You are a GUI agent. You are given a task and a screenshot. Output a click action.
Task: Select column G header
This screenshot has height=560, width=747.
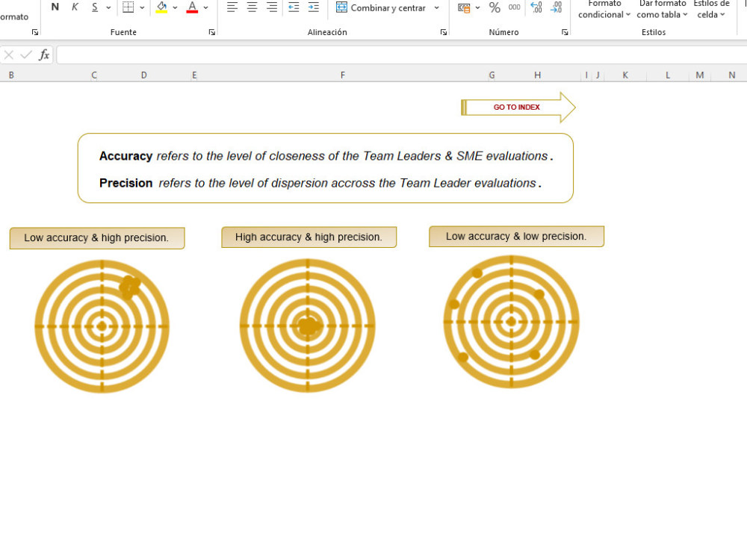[x=492, y=75]
